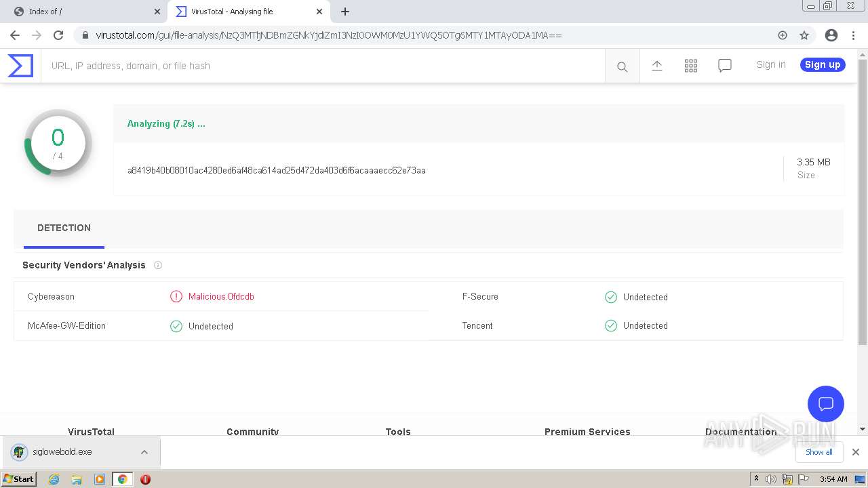
Task: Click the volume speaker tray icon
Action: (x=771, y=479)
